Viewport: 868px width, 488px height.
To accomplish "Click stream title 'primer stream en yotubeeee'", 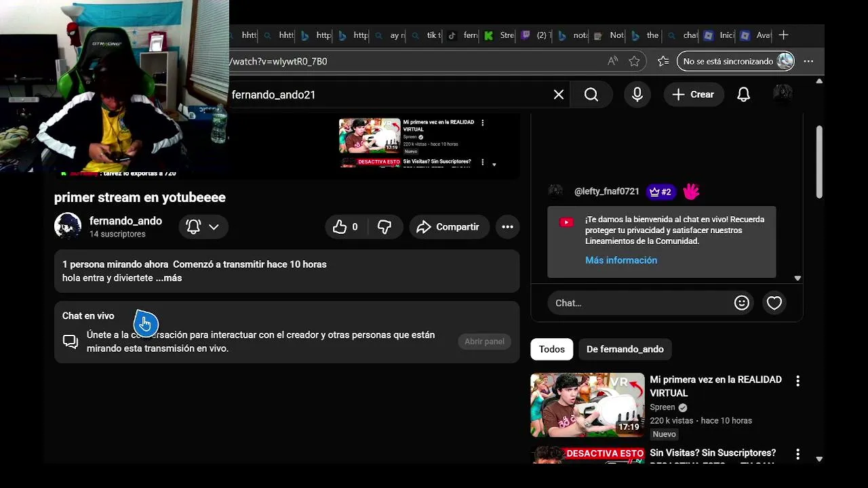I will point(140,197).
